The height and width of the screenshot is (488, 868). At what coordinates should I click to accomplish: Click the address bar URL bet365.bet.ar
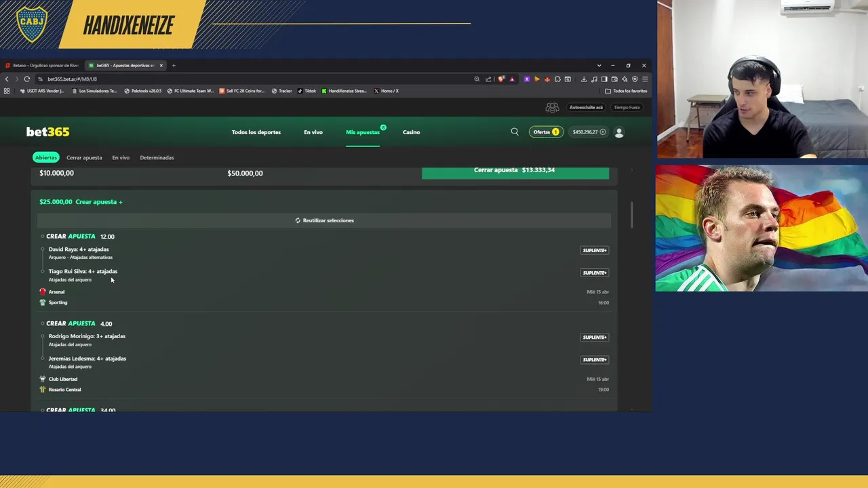[72, 79]
